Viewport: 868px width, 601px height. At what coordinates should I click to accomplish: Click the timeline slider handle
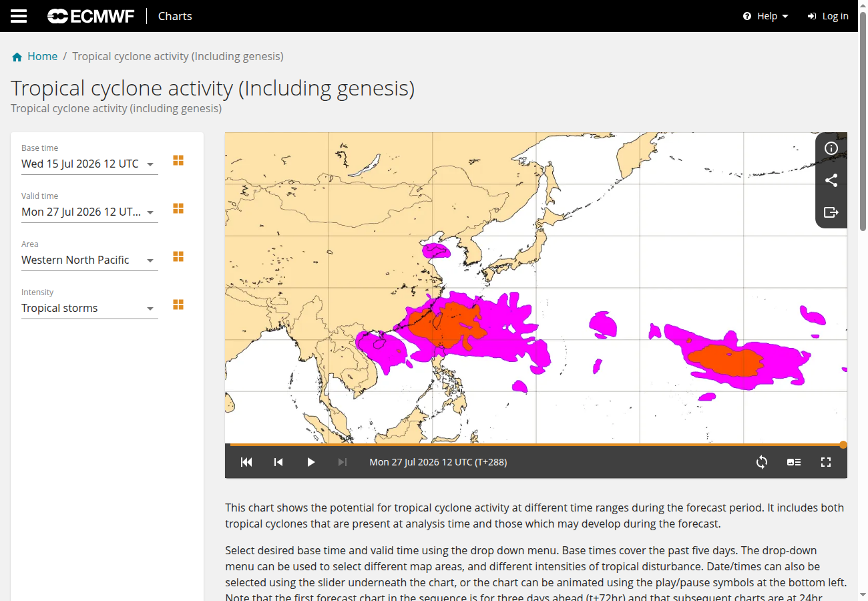pyautogui.click(x=843, y=445)
